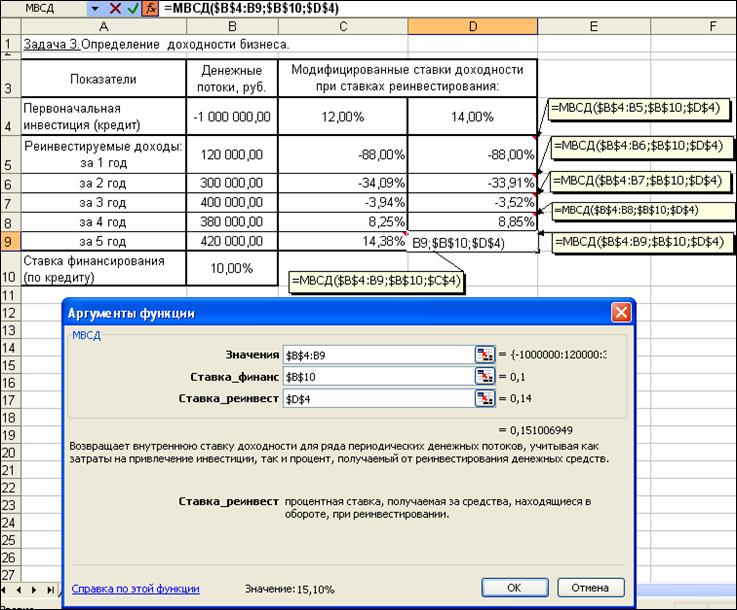This screenshot has width=737, height=610.
Task: Collapse dialog via Значения range selector icon
Action: click(x=485, y=354)
